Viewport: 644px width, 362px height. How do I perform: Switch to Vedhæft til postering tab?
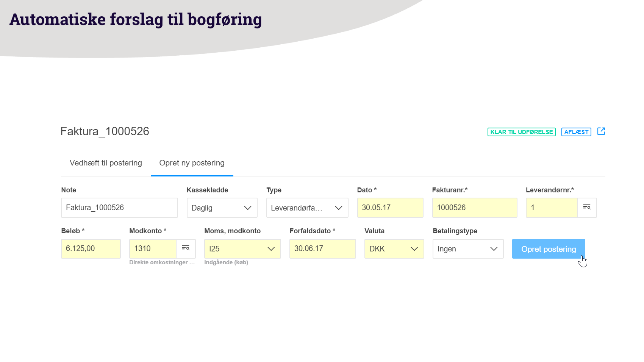point(106,163)
